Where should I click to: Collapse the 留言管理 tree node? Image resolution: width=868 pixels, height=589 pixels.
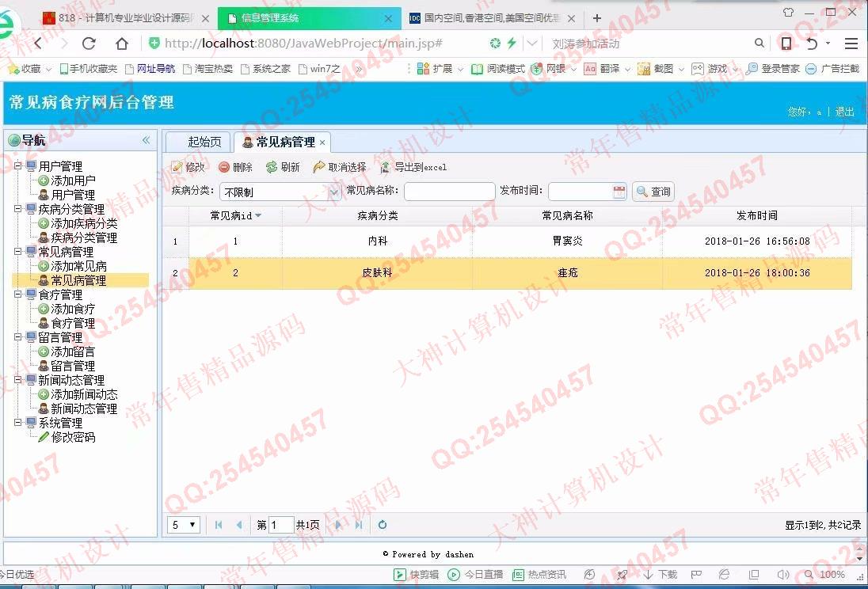point(18,336)
